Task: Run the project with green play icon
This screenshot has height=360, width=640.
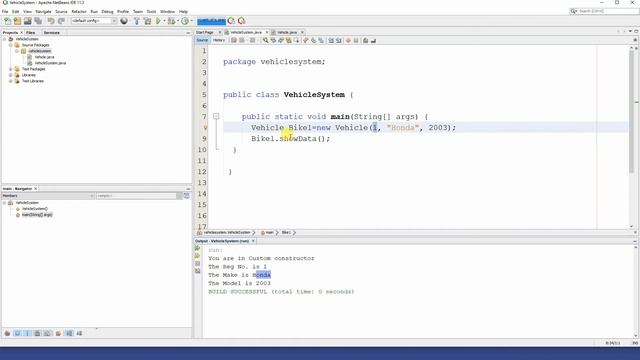Action: tap(158, 21)
